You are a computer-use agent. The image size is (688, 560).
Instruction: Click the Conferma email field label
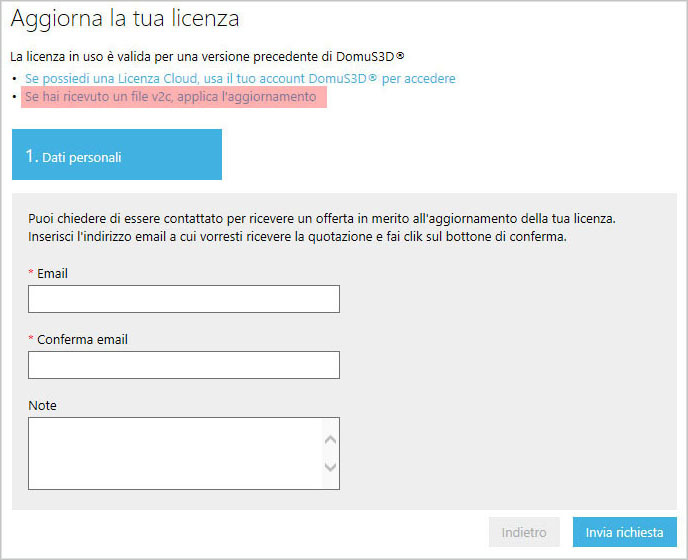(82, 339)
